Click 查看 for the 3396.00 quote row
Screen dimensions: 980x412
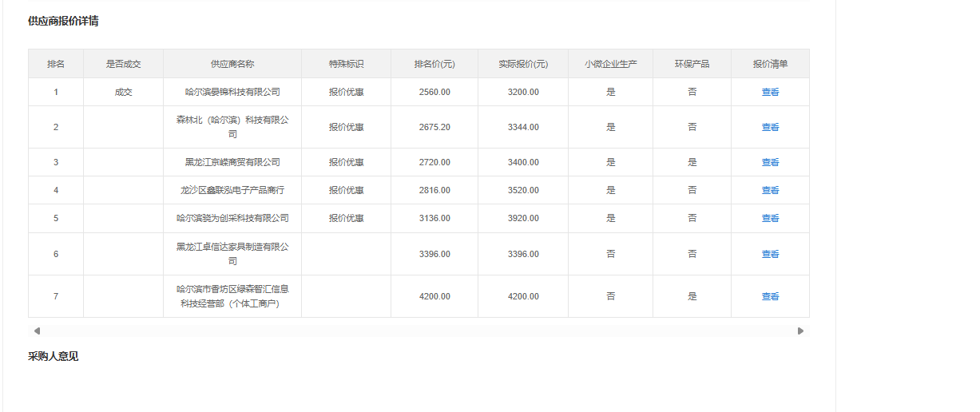pos(770,254)
